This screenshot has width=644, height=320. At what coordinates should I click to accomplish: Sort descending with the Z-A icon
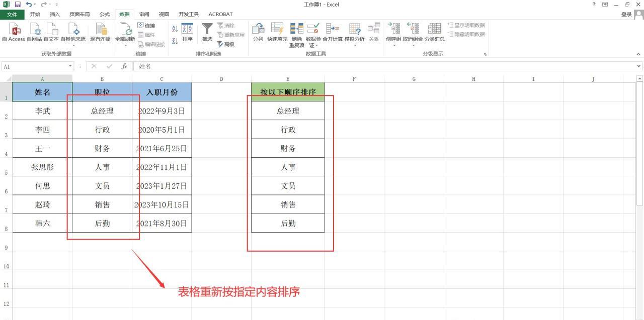tap(175, 41)
